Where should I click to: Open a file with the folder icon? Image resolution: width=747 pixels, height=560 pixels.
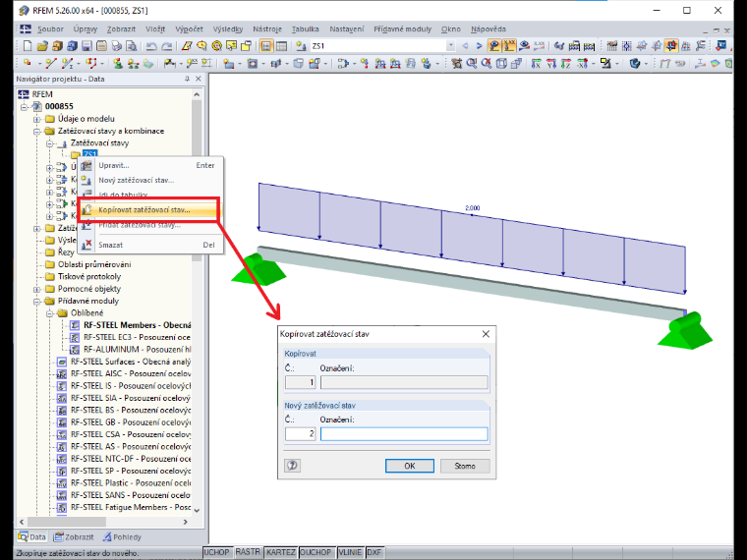pyautogui.click(x=42, y=46)
